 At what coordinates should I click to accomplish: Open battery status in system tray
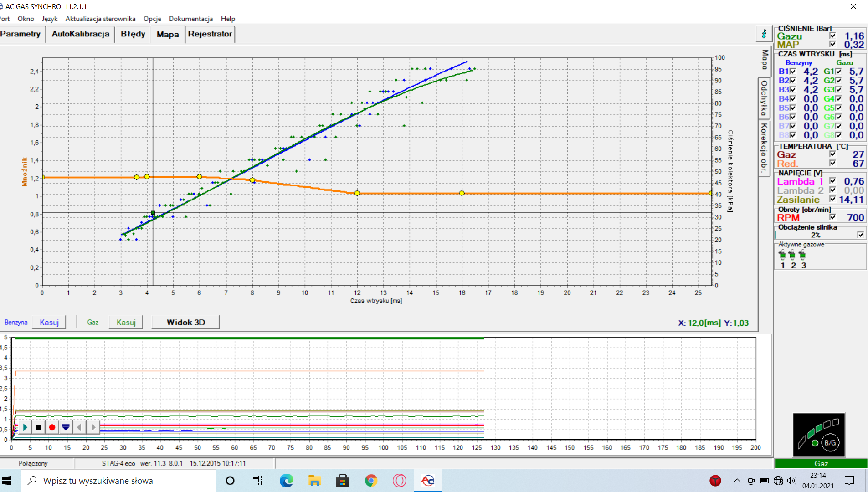765,481
